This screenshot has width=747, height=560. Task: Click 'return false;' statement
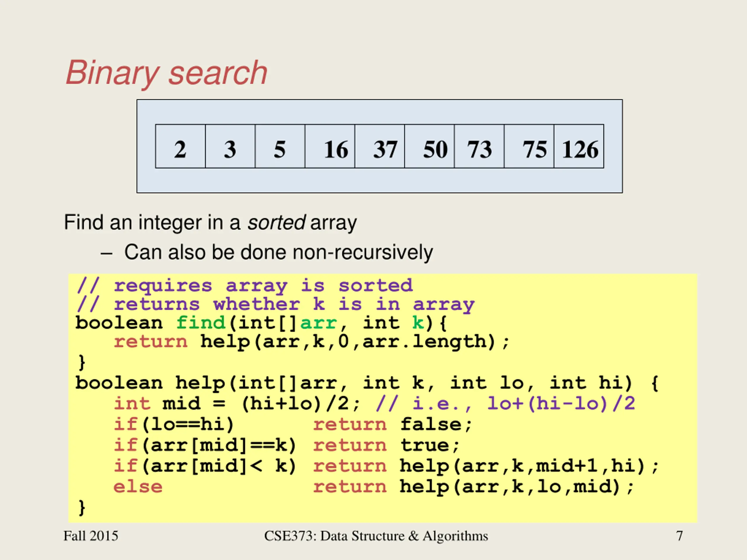tap(392, 425)
